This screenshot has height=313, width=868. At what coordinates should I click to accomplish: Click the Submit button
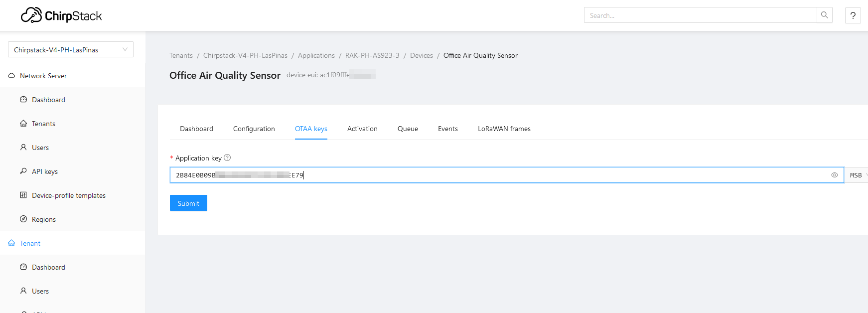(x=188, y=203)
